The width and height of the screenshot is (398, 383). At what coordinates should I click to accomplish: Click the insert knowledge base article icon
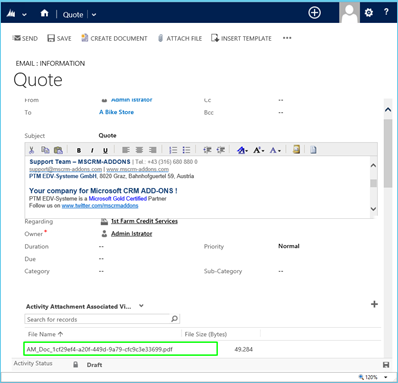tap(296, 149)
